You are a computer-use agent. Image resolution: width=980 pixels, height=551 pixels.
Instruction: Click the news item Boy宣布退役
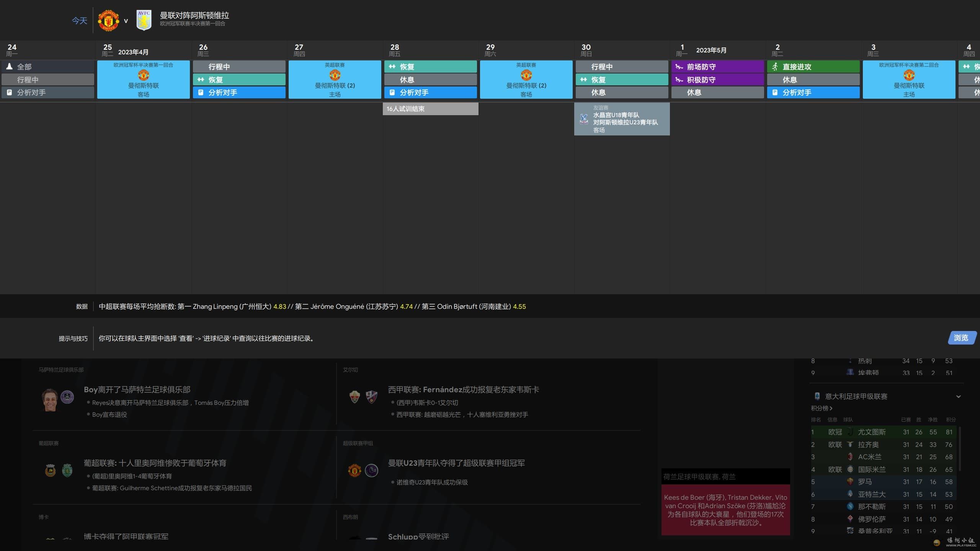[x=109, y=414]
